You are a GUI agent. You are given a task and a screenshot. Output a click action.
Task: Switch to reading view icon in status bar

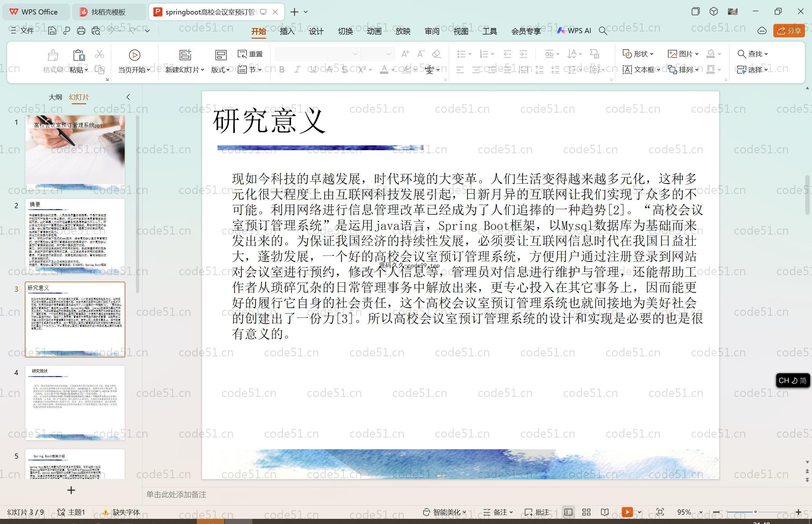coord(604,512)
